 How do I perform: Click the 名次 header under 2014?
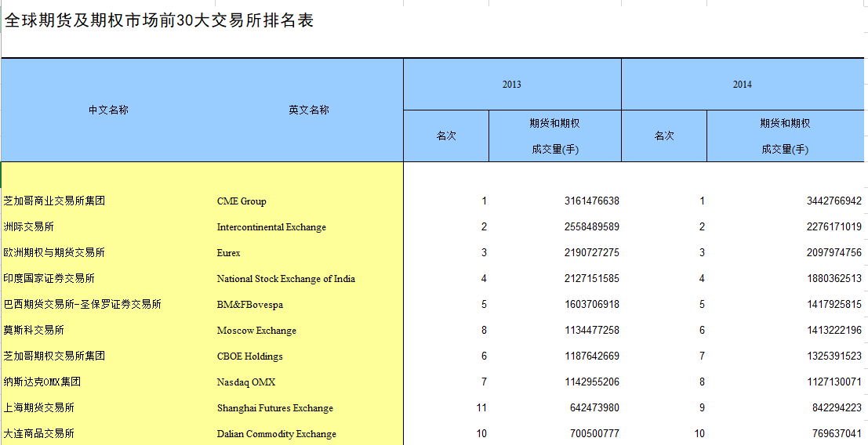point(664,136)
